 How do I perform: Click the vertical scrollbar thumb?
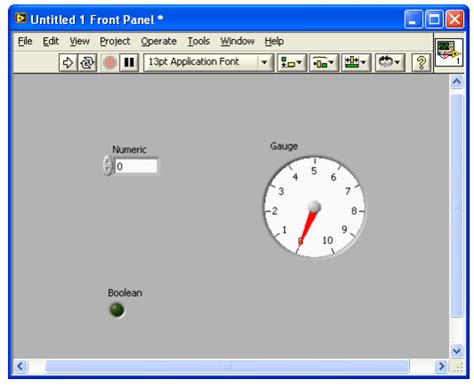[x=457, y=205]
